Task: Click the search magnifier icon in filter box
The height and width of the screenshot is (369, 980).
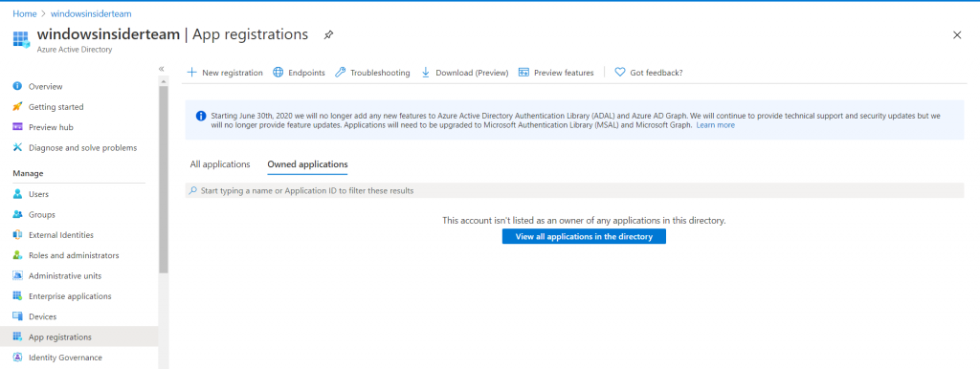Action: [193, 190]
